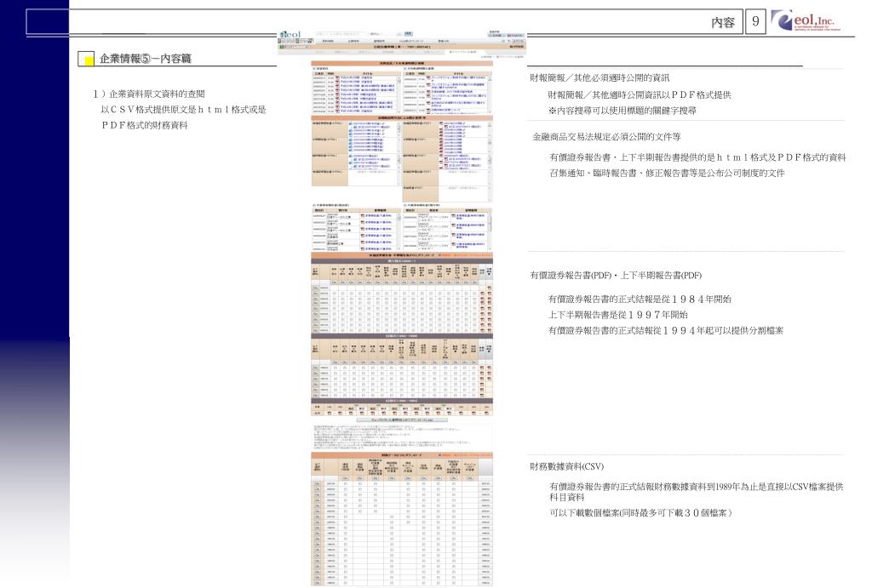Select the heading 企業情報⑤－內容篇
This screenshot has height=588, width=872.
(x=145, y=59)
